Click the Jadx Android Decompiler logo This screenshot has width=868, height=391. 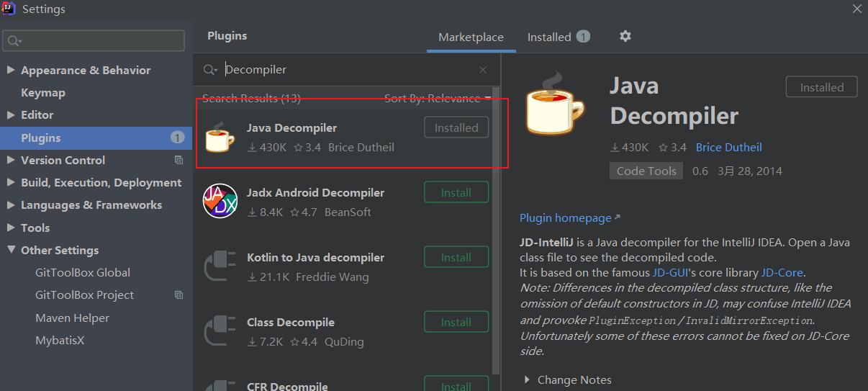click(220, 202)
